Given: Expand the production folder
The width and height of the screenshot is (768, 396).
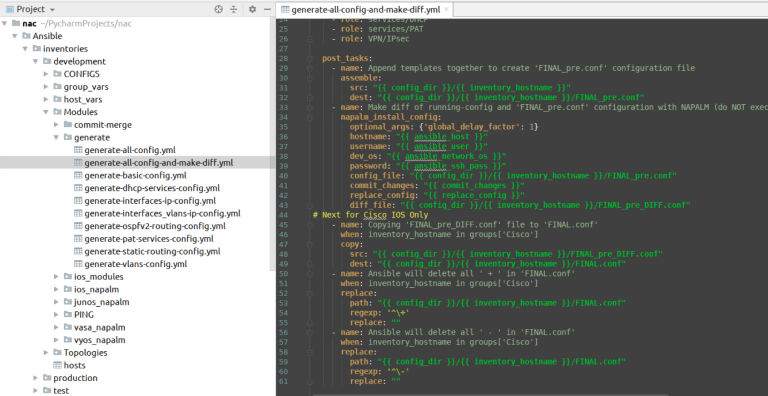Looking at the screenshot, I should click(36, 378).
